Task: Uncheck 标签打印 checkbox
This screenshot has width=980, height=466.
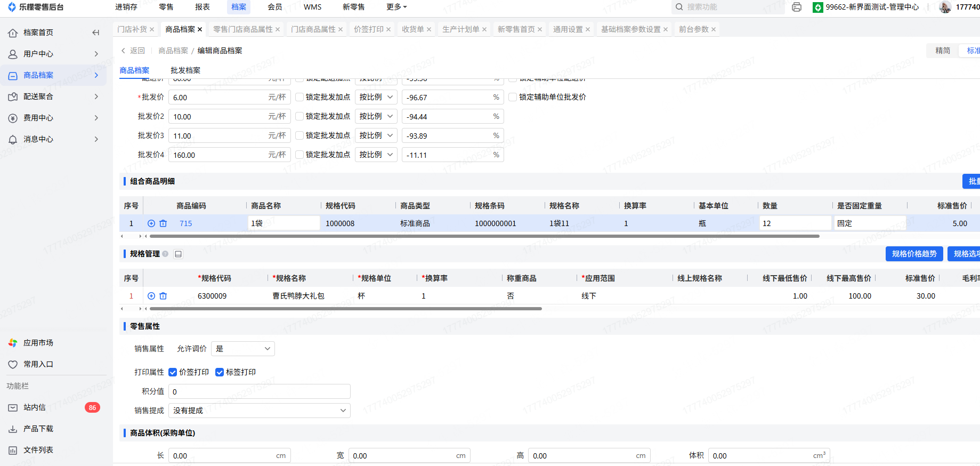Action: click(220, 372)
